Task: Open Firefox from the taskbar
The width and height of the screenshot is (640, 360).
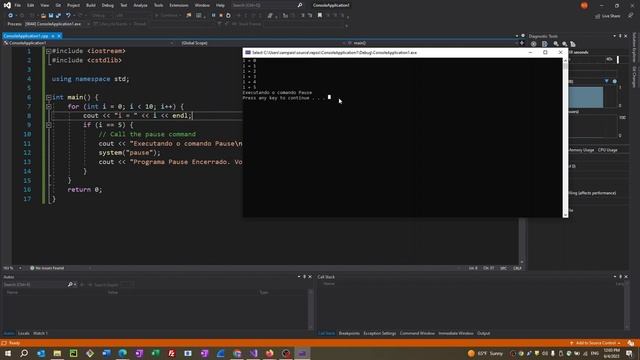Action: (x=270, y=353)
